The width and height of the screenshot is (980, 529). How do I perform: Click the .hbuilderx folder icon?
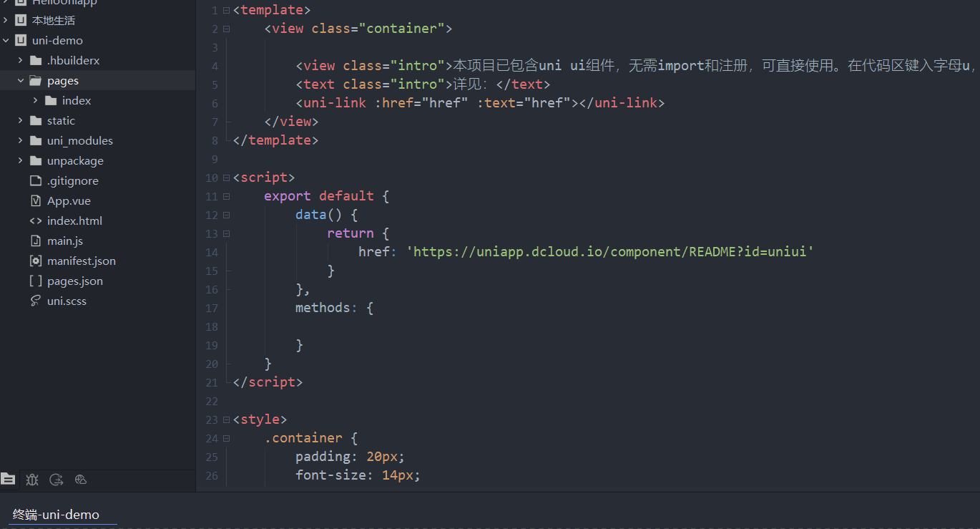[x=36, y=60]
